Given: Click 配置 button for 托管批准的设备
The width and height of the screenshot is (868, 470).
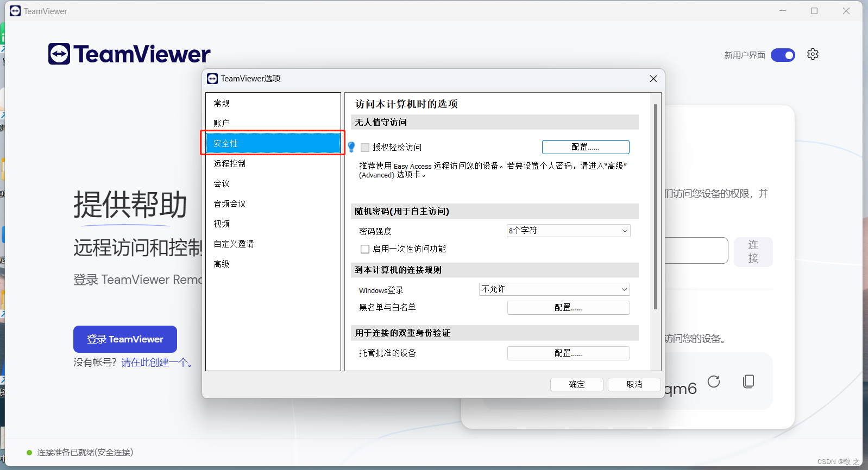Looking at the screenshot, I should (x=569, y=353).
